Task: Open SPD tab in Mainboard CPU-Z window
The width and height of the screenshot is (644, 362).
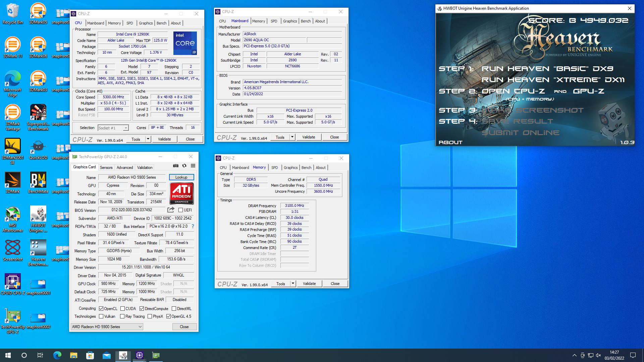Action: coord(274,21)
